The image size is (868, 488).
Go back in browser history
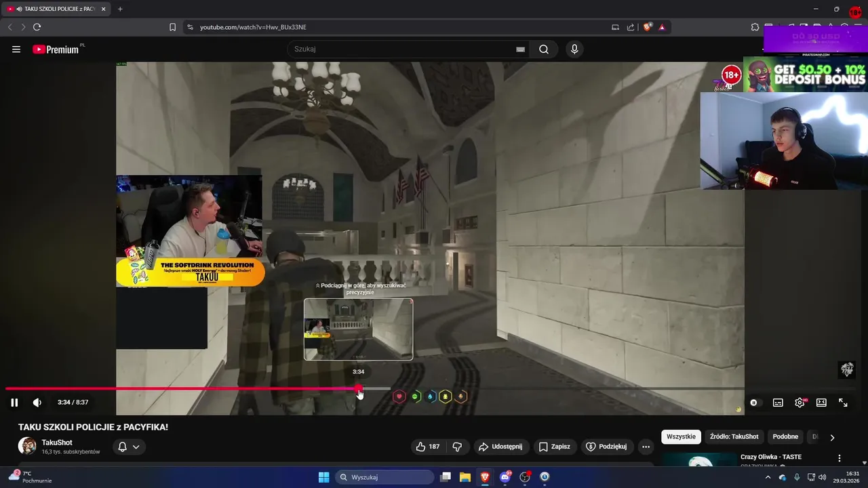pyautogui.click(x=9, y=27)
